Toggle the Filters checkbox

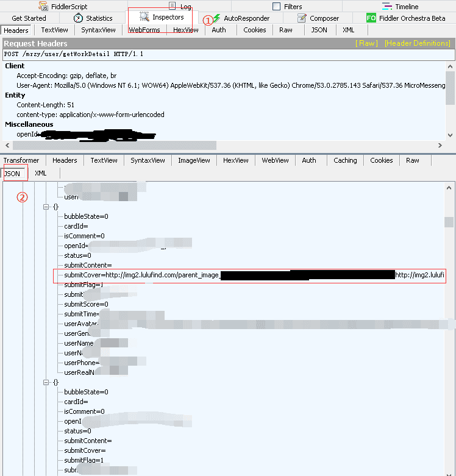[x=277, y=7]
